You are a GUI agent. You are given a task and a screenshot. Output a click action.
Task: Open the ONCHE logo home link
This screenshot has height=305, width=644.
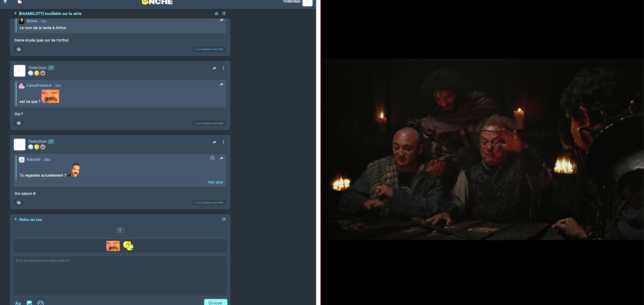coord(157,2)
